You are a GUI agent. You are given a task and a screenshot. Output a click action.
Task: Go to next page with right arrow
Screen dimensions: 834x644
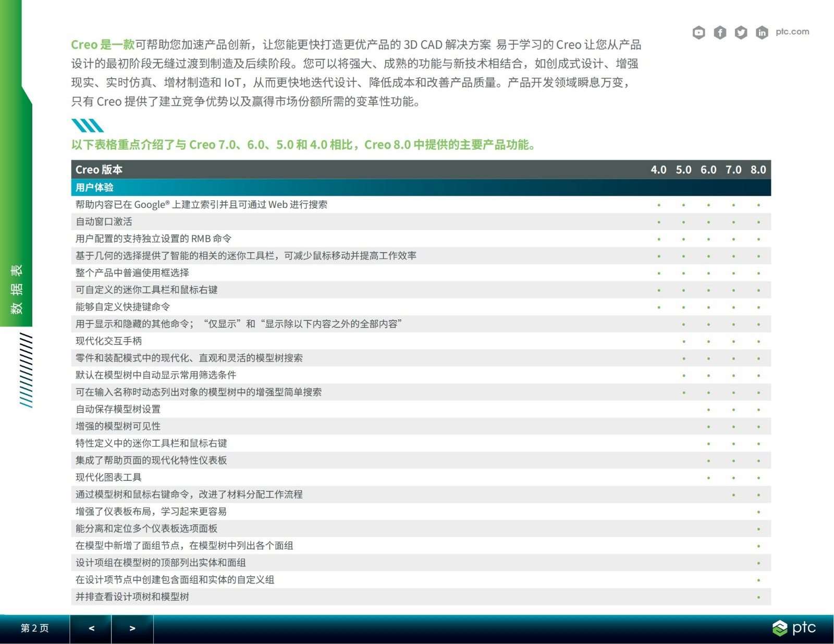tap(132, 628)
